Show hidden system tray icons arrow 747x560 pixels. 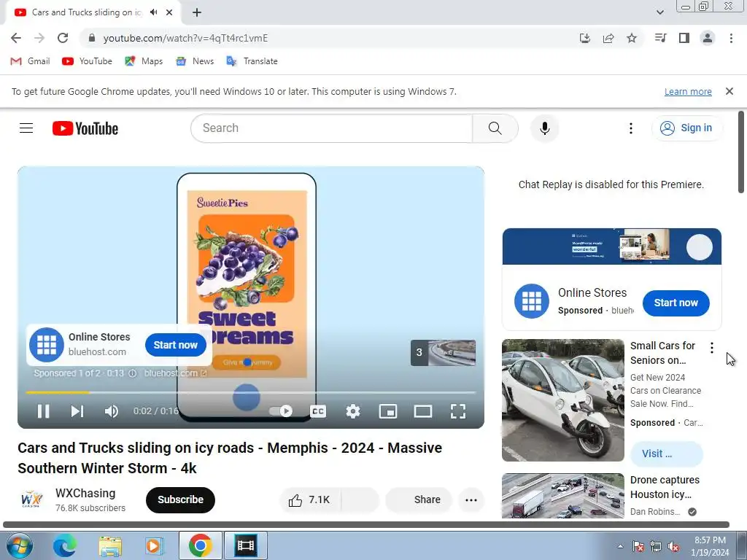point(620,546)
